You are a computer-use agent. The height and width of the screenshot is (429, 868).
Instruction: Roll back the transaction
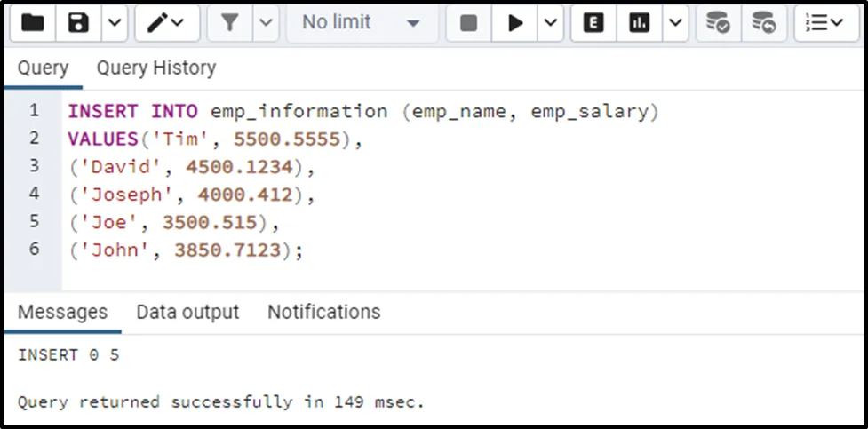[762, 24]
